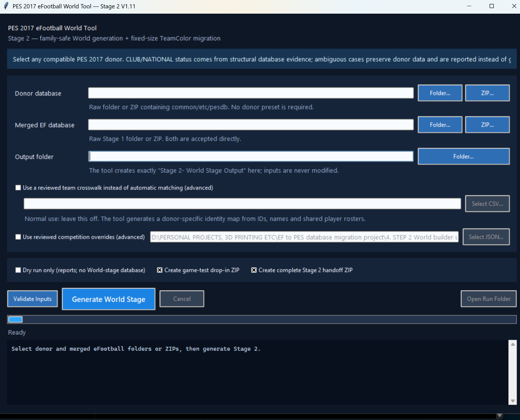Focus the Donor database path field

tap(251, 93)
